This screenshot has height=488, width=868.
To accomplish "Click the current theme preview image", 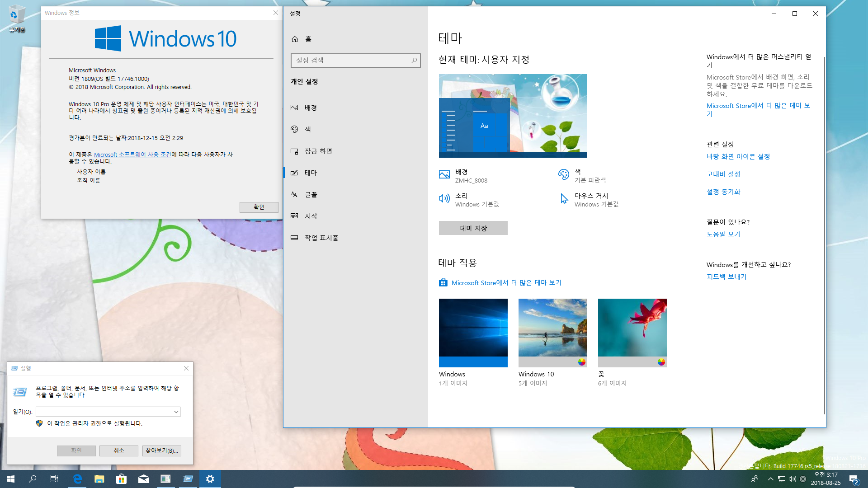I will click(513, 116).
